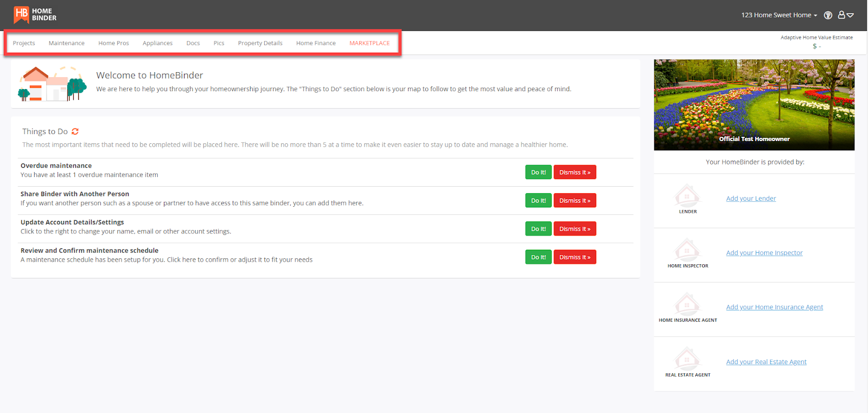Click the Share Binder with Another Person heading
This screenshot has width=868, height=413.
(x=75, y=194)
